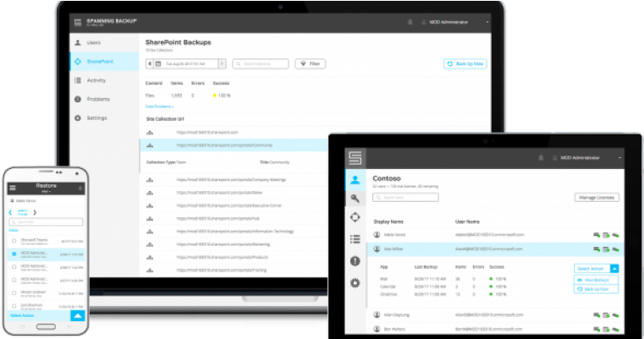The image size is (644, 339).
Task: Click Back Up Now on the laptop
Action: [x=465, y=64]
